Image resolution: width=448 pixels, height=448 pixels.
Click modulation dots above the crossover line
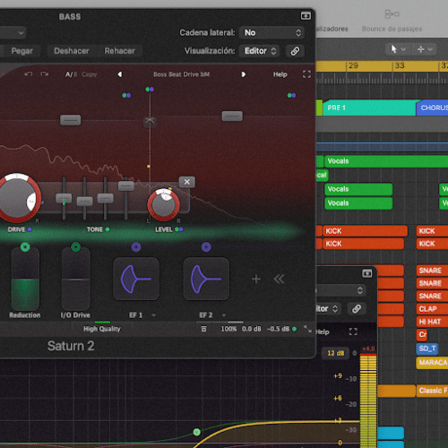[x=150, y=89]
